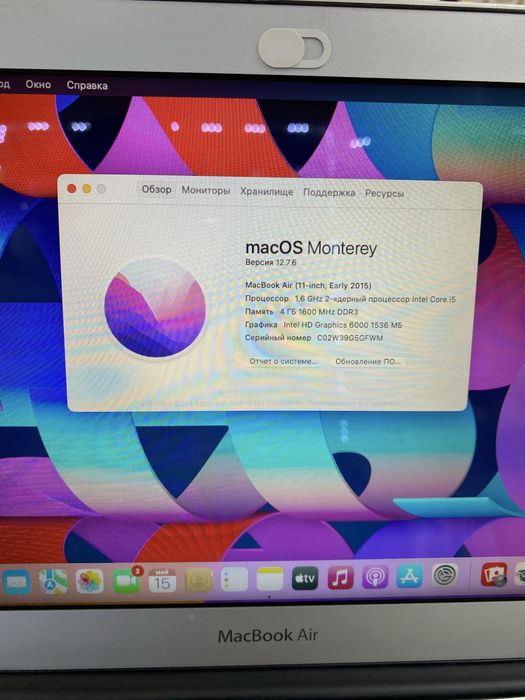Open Mail from the Dock
The image size is (525, 700).
(x=15, y=582)
